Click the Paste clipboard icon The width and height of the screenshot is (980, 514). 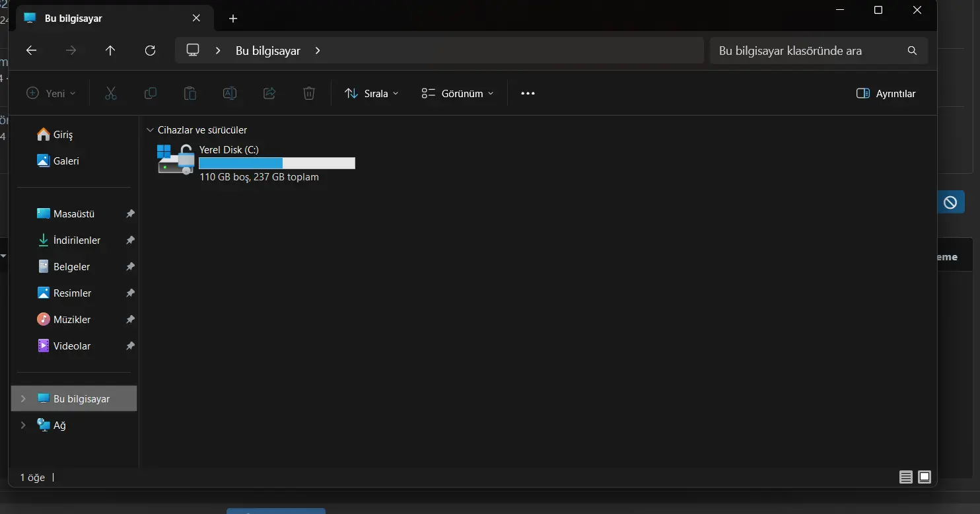click(190, 93)
